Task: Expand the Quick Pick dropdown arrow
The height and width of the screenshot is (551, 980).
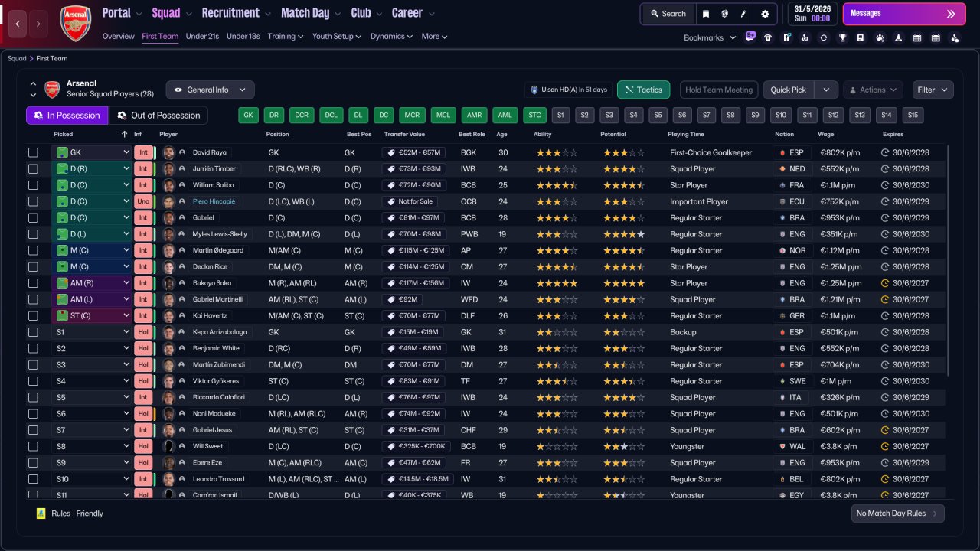Action: point(825,90)
